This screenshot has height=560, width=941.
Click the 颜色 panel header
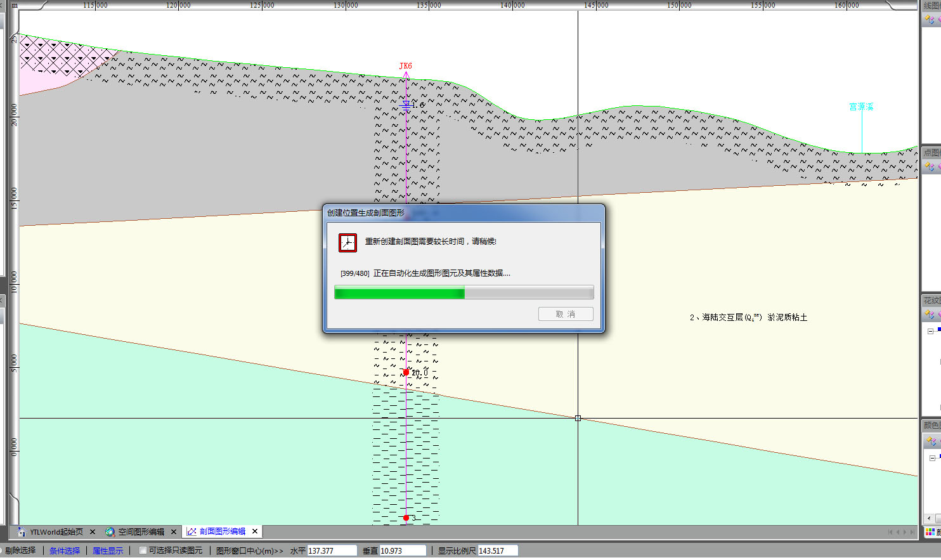[x=931, y=425]
